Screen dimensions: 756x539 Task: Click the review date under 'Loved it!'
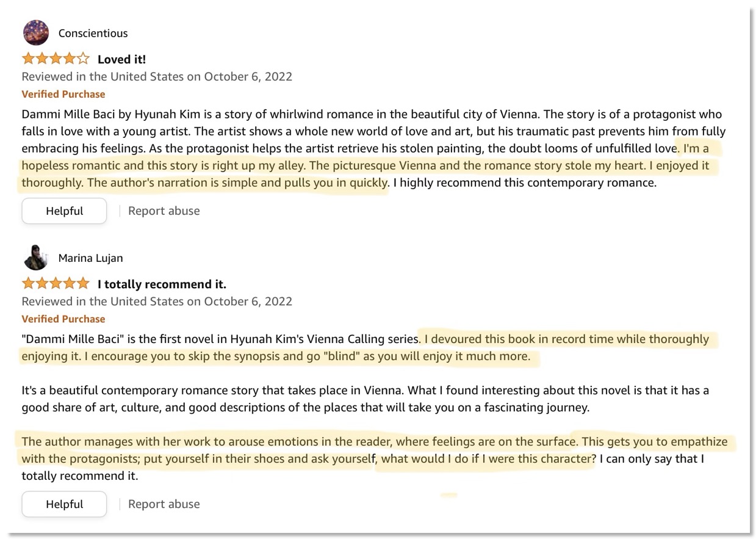(x=157, y=76)
